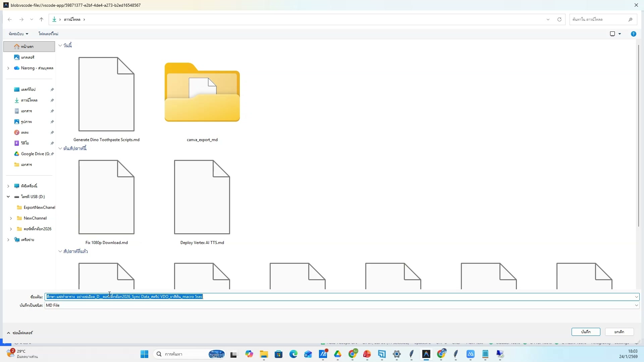Open the 'MD File' save type dropdown
Viewport: 644px width, 362px height.
point(636,305)
